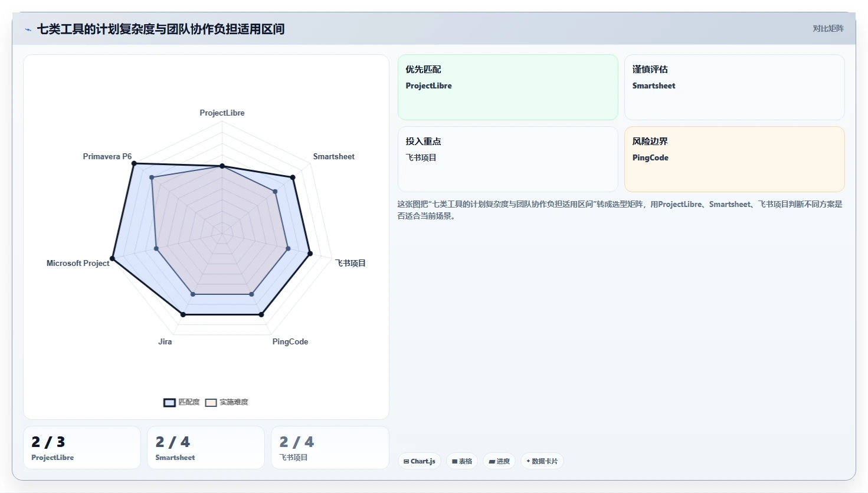Click the outer data point at Jira
868x493 pixels.
point(183,314)
